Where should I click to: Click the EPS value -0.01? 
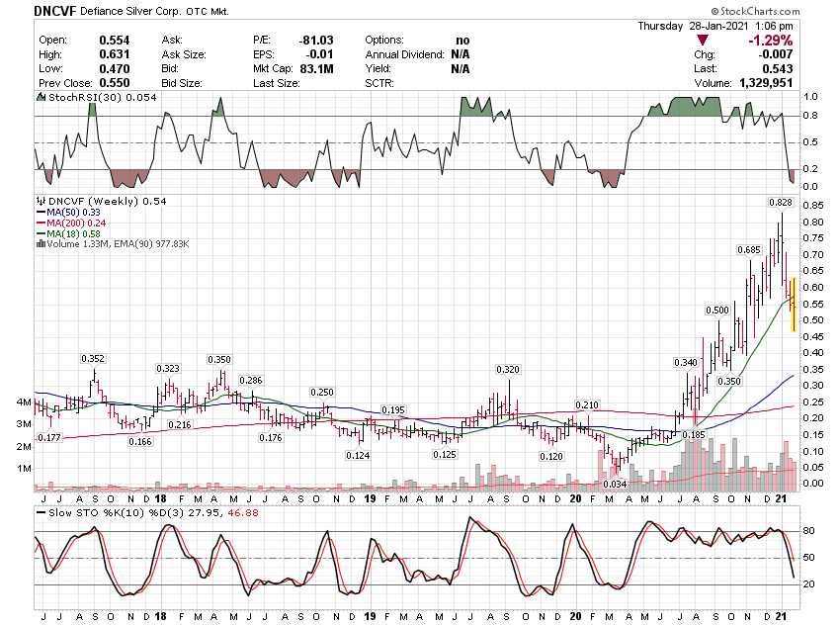pos(319,54)
